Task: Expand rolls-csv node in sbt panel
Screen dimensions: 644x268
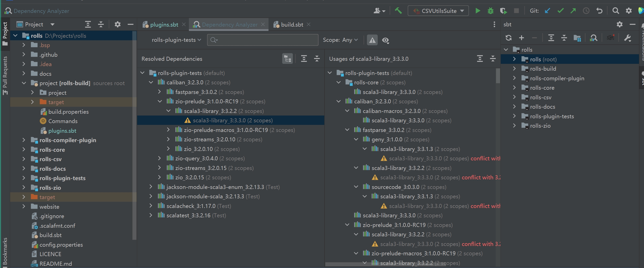Action: tap(514, 97)
